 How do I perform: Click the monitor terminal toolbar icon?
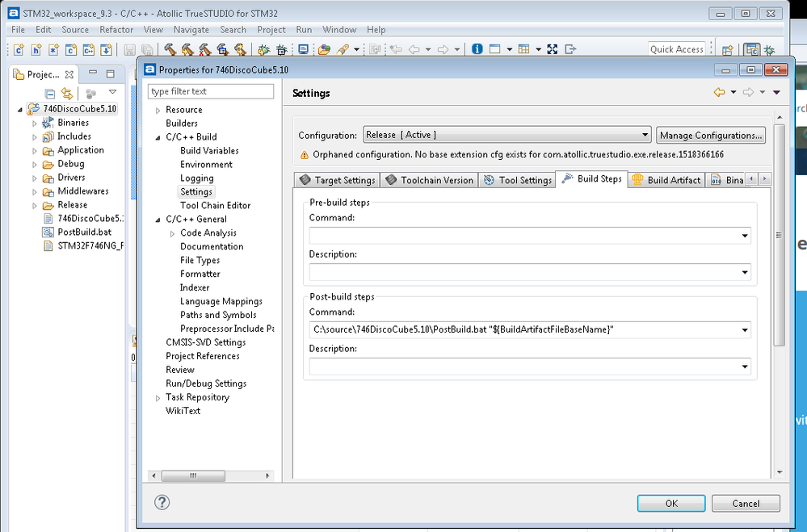click(x=303, y=49)
